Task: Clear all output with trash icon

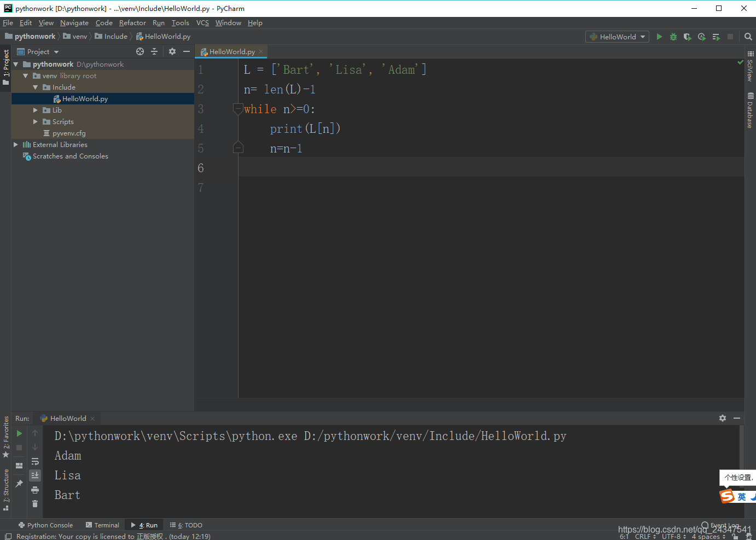Action: [35, 504]
